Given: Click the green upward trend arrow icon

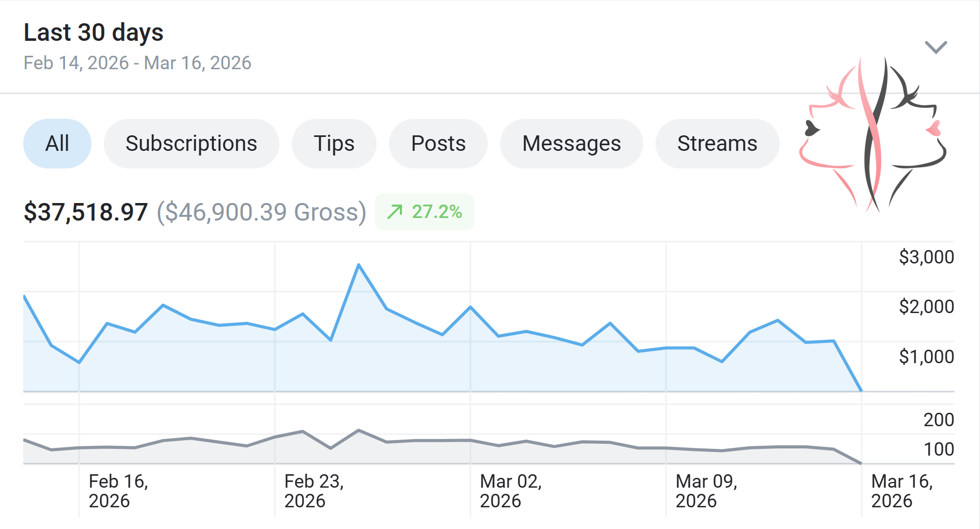Looking at the screenshot, I should pyautogui.click(x=395, y=212).
